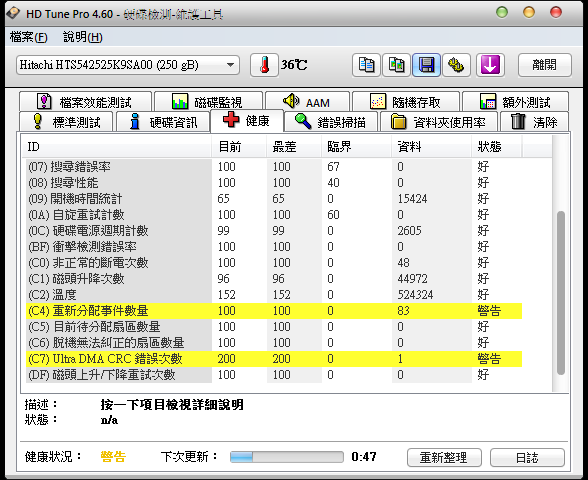The height and width of the screenshot is (480, 588).
Task: Close window with the red button
Action: [556, 12]
